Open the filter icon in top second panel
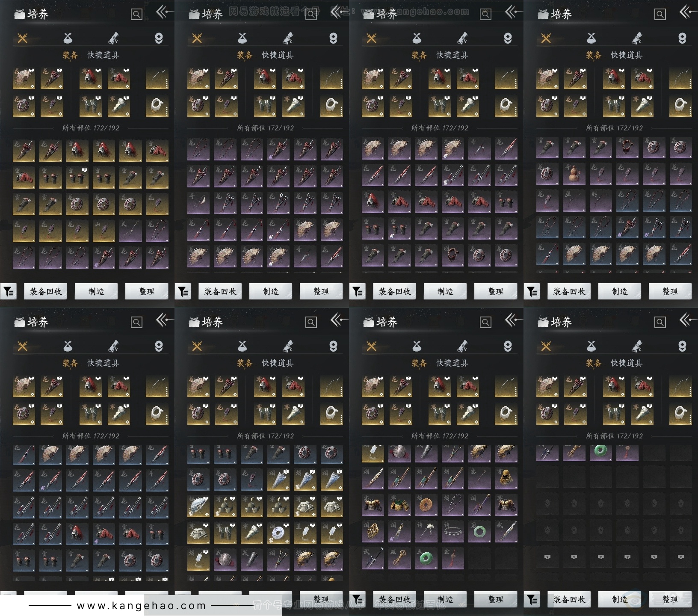Screen dimensions: 698x616 183,292
